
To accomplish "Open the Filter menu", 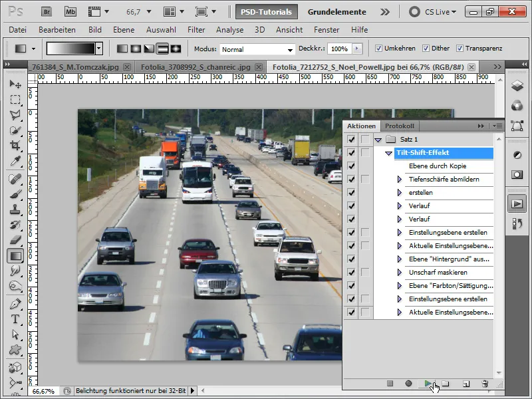I will click(196, 30).
